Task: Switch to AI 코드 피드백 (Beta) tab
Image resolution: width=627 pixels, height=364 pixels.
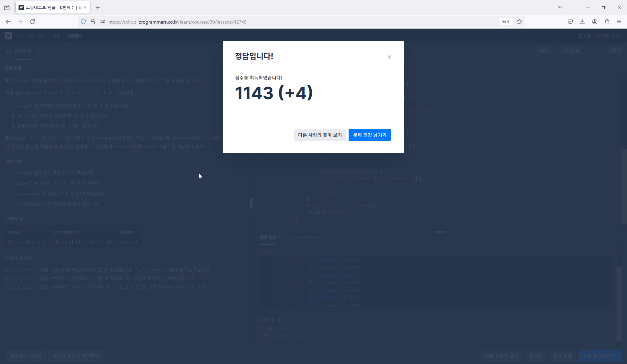Action: pos(301,237)
